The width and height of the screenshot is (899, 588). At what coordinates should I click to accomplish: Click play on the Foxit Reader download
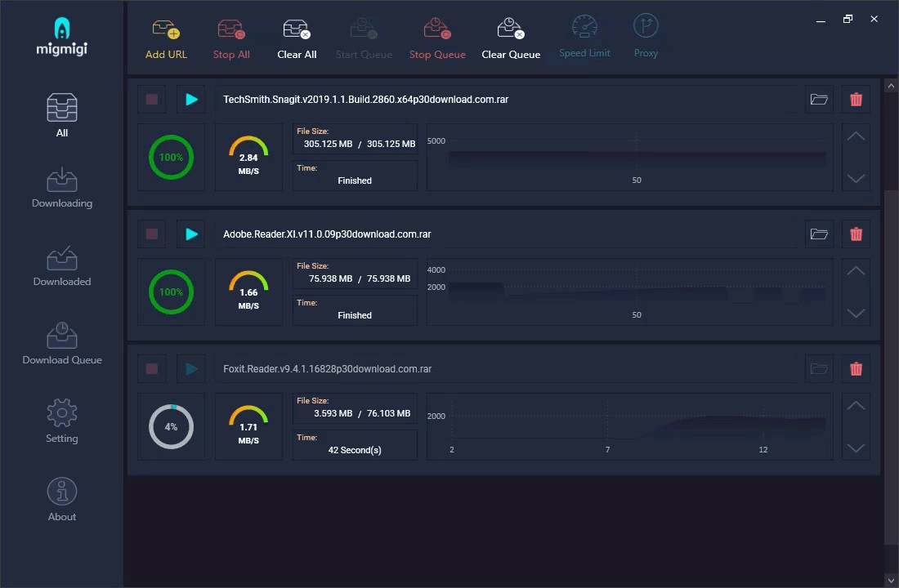[x=191, y=368]
